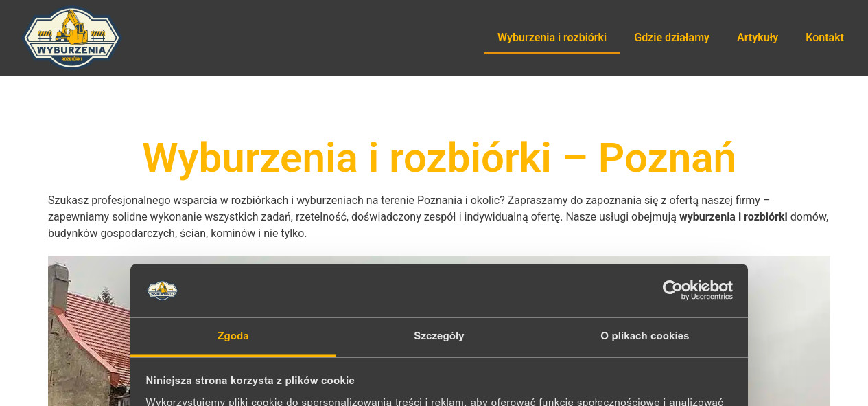Image resolution: width=868 pixels, height=406 pixels.
Task: Open the "Artykuły" navigation item
Action: click(757, 37)
